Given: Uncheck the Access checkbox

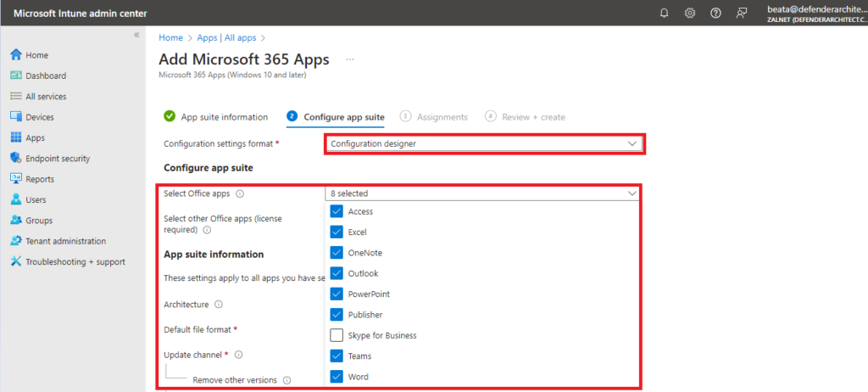Looking at the screenshot, I should (337, 211).
